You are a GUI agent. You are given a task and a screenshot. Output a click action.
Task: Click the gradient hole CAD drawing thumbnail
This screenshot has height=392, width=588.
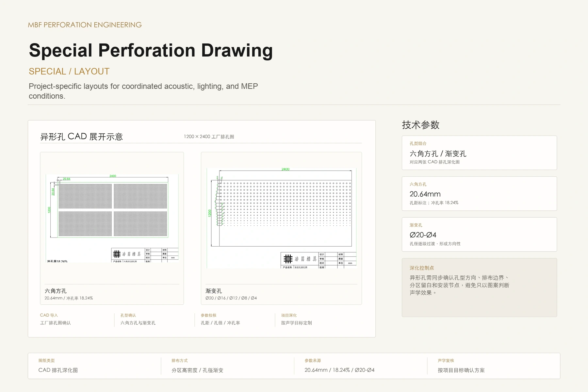pyautogui.click(x=281, y=218)
